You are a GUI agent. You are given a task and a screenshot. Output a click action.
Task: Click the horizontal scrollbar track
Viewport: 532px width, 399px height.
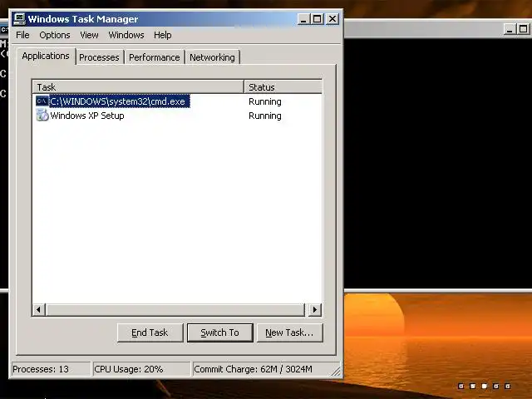coord(175,309)
